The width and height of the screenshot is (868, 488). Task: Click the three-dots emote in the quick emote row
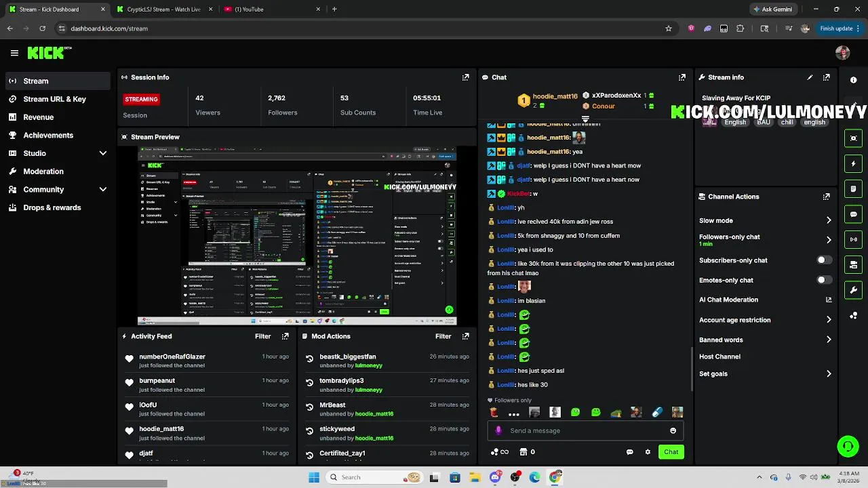click(514, 413)
